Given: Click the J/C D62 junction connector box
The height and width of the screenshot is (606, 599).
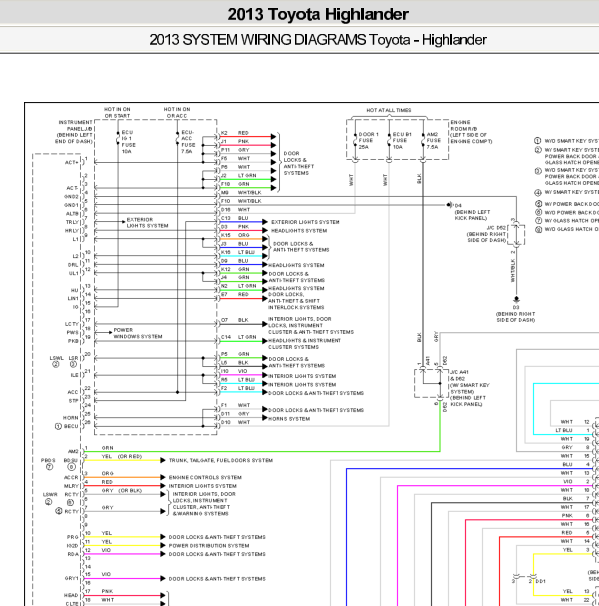Looking at the screenshot, I should click(x=516, y=234).
